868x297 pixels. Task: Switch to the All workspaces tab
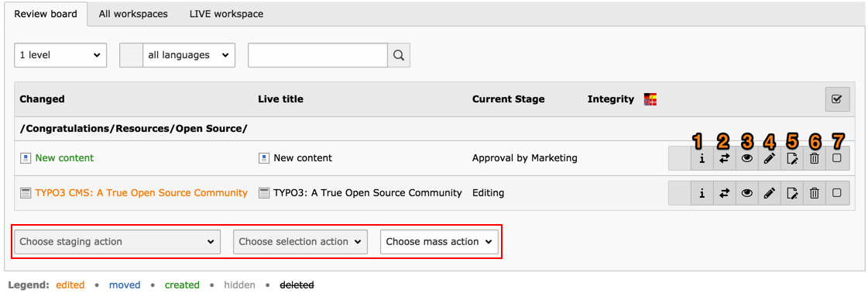click(133, 14)
